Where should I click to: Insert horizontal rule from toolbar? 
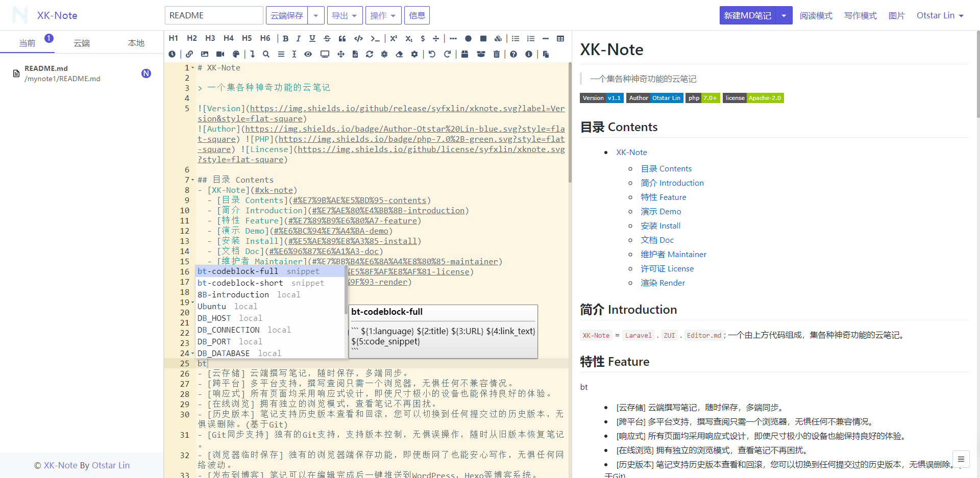[x=546, y=38]
